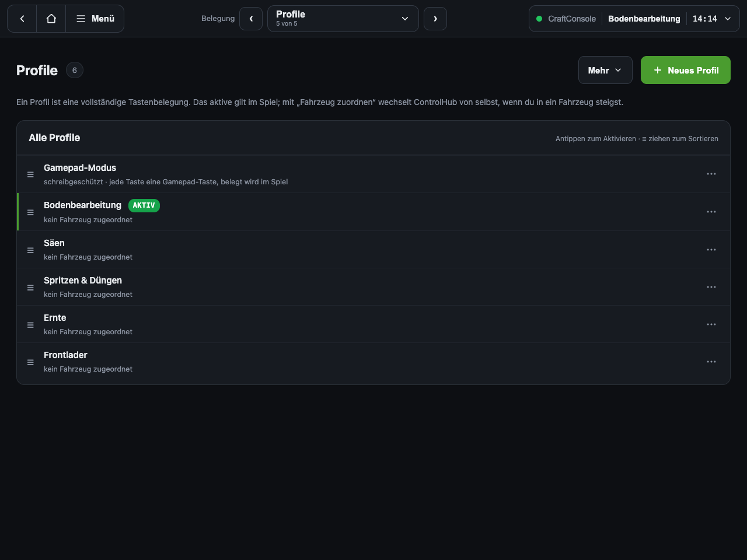747x560 pixels.
Task: Open options for Frontlader profile
Action: point(711,362)
